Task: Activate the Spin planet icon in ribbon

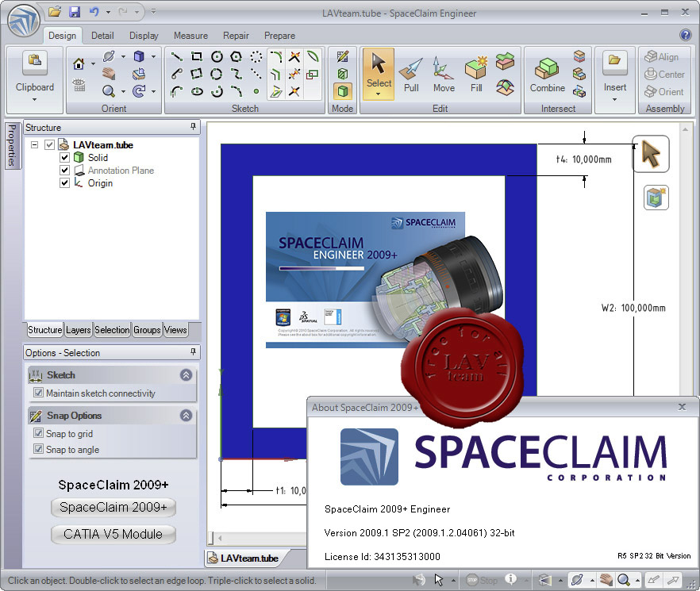Action: [108, 56]
